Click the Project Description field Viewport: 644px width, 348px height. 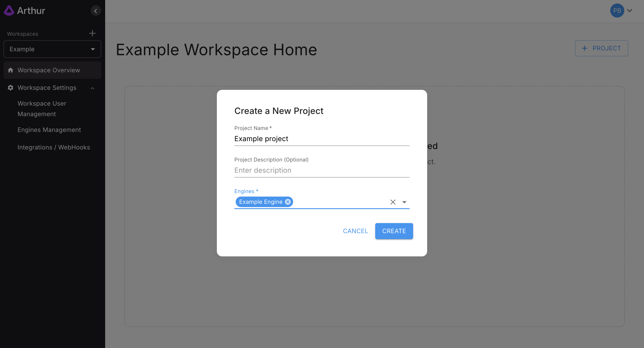point(322,170)
